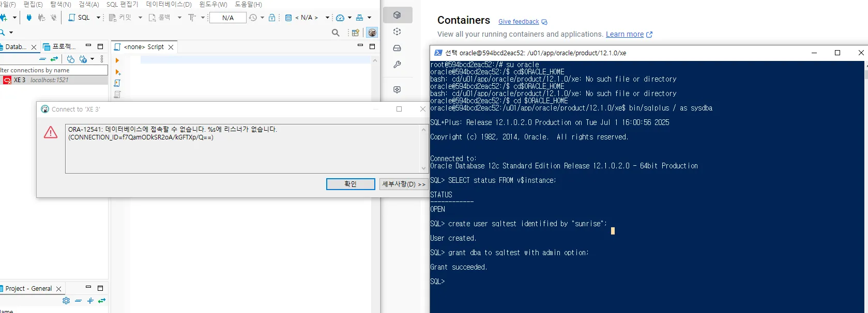Click the filter connections by name field
The height and width of the screenshot is (313, 868).
click(x=54, y=70)
